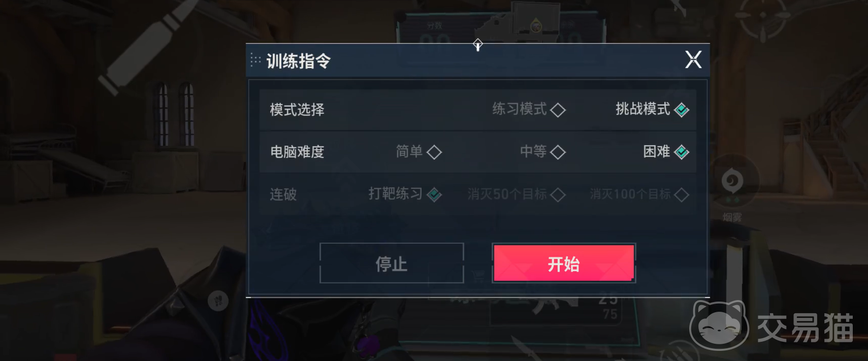Click the 模式选择 row label

(297, 110)
